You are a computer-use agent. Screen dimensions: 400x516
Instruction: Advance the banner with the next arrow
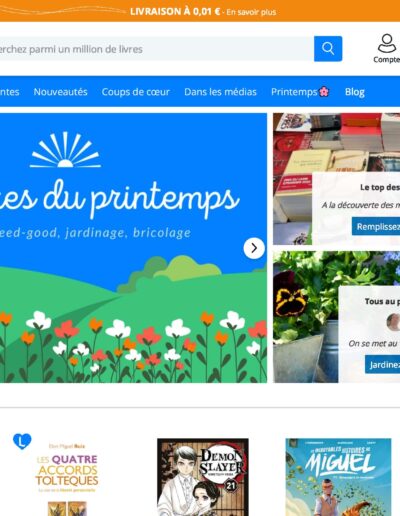coord(254,248)
